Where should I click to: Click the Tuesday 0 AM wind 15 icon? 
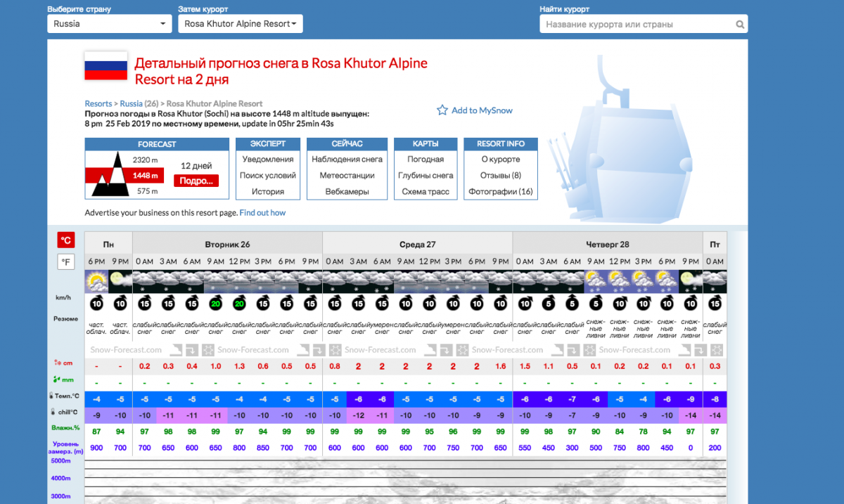[144, 304]
